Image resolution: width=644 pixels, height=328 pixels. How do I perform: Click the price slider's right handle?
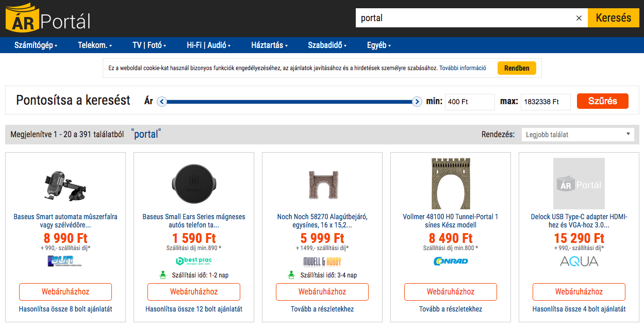tap(417, 102)
